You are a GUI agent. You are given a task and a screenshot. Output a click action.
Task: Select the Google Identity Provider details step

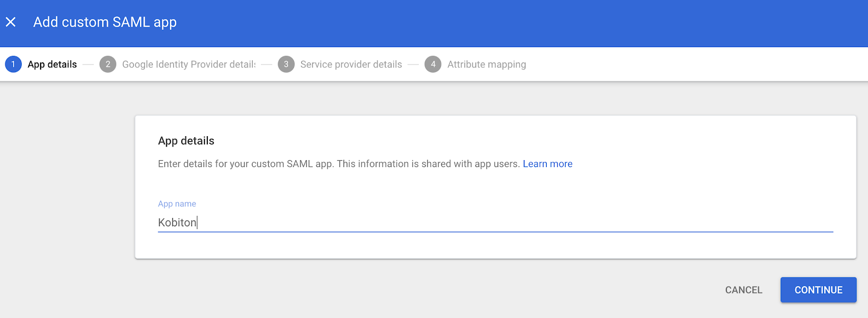189,64
